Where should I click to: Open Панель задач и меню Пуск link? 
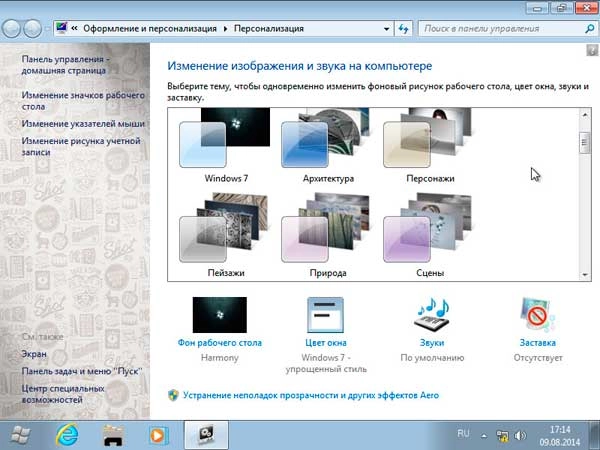(x=82, y=371)
